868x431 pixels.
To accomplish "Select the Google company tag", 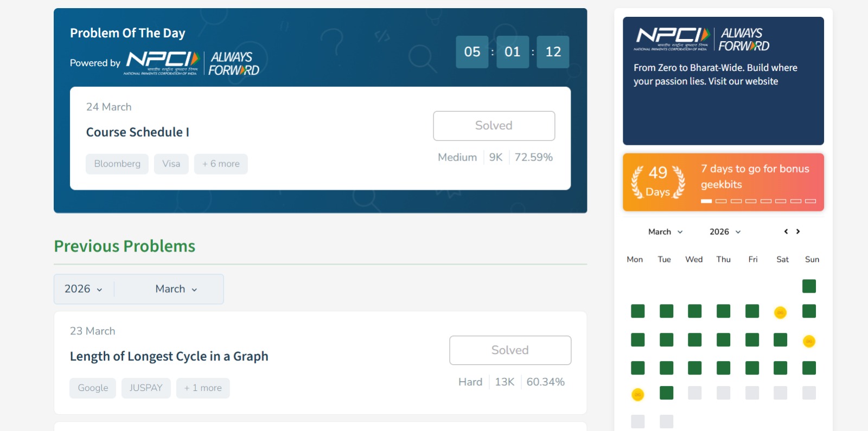I will [x=93, y=388].
